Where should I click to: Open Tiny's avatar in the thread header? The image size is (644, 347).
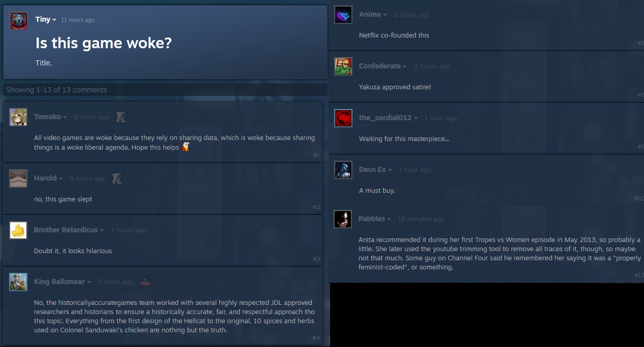[x=19, y=21]
